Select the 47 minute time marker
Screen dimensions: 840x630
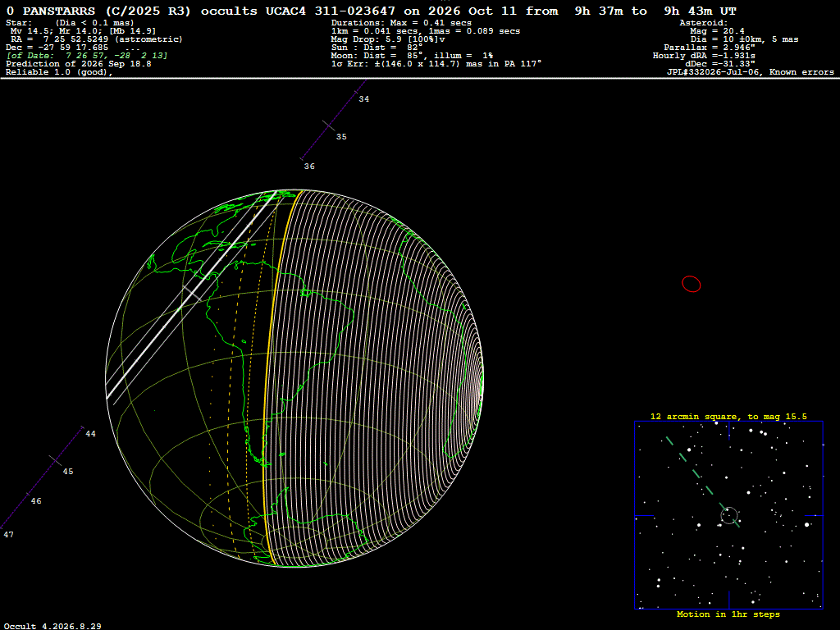pos(8,535)
